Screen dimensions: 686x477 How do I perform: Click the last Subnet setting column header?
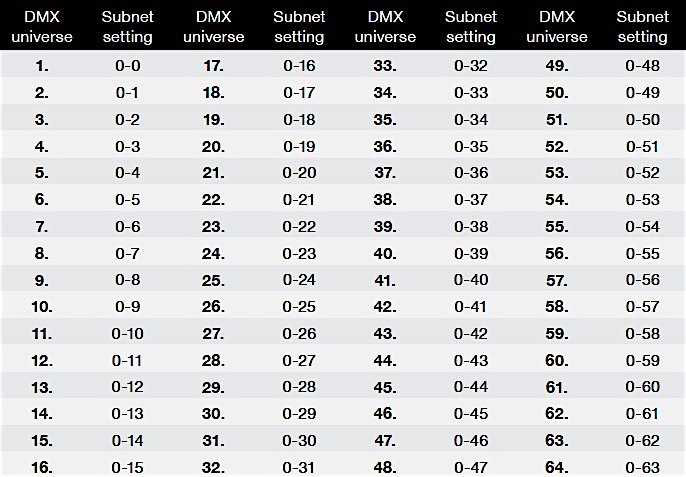point(643,27)
